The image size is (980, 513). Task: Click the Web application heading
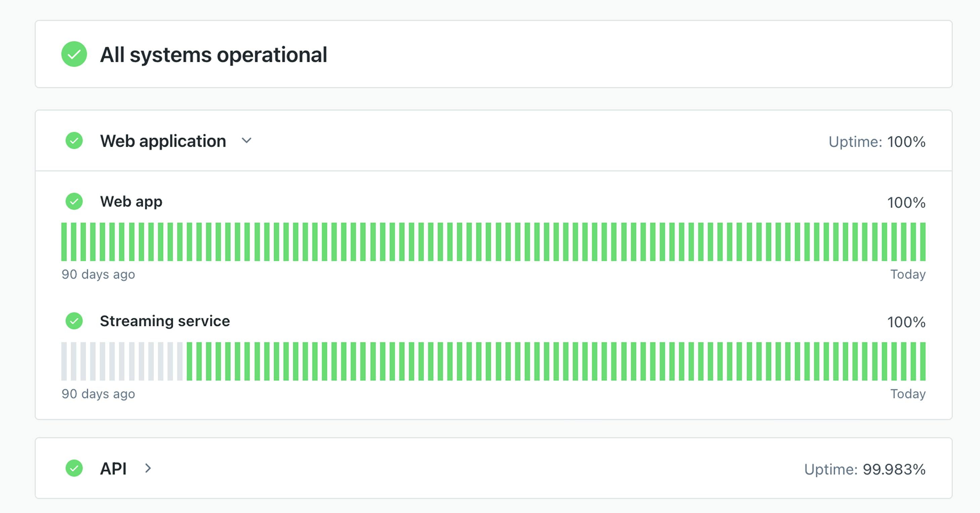pos(163,141)
